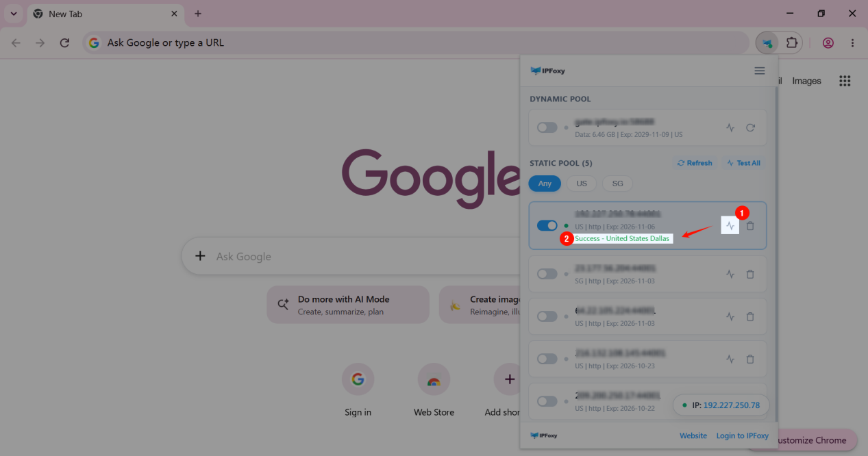Delete the proxy expiring 2026-11-06
Image resolution: width=868 pixels, height=456 pixels.
(750, 225)
